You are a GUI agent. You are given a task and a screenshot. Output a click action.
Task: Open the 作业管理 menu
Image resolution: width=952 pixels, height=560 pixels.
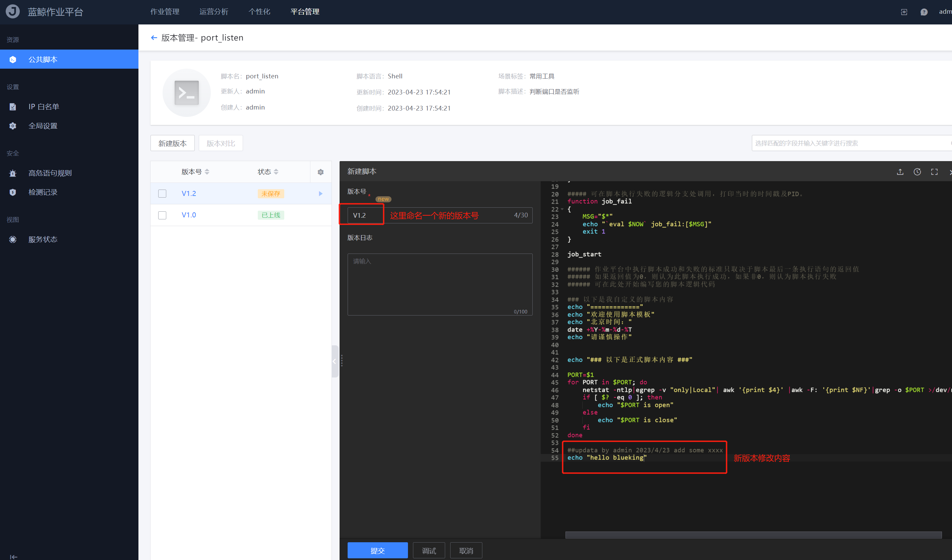pyautogui.click(x=165, y=12)
